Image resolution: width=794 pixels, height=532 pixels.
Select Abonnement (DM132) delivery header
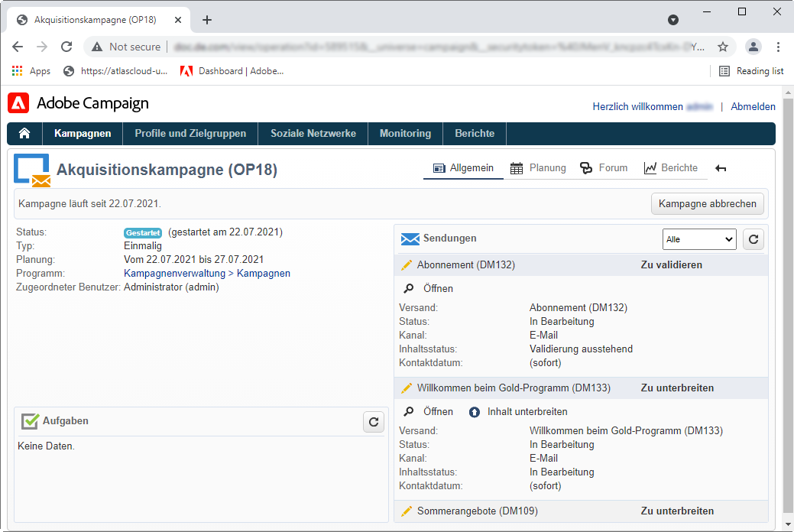[x=582, y=265]
